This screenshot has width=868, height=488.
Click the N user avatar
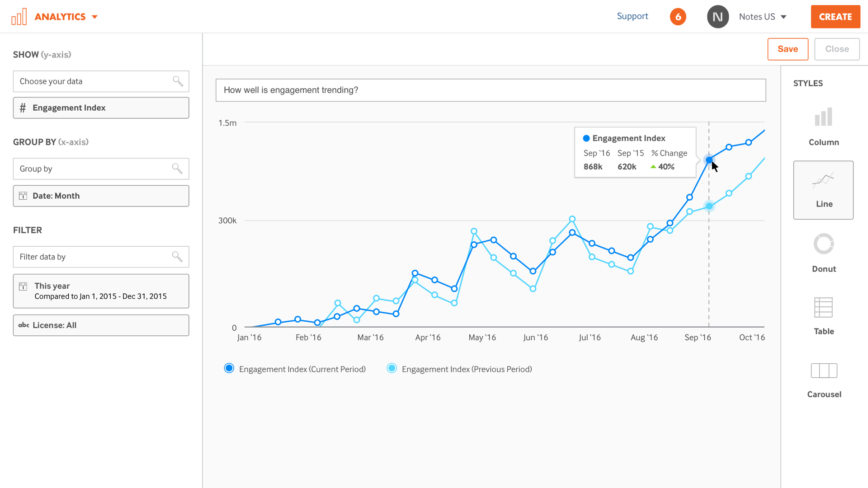pyautogui.click(x=717, y=17)
